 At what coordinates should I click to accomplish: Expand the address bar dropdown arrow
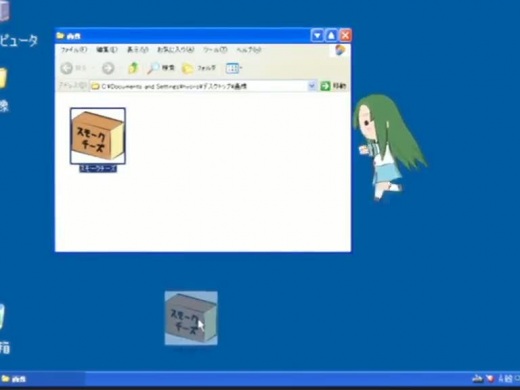coord(312,86)
